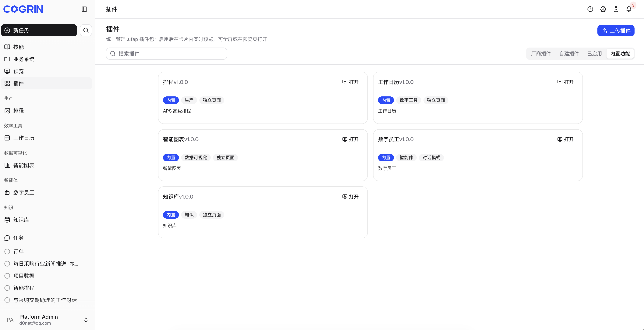The width and height of the screenshot is (644, 330).
Task: Open 知识库 in the sidebar
Action: point(47,220)
